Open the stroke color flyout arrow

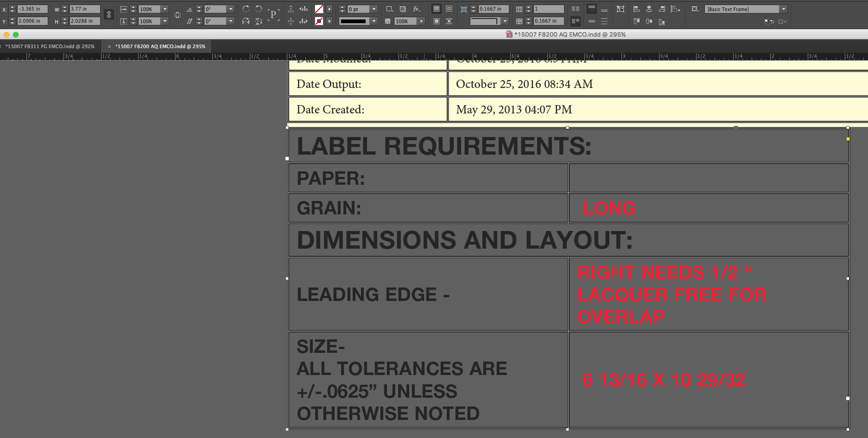pyautogui.click(x=329, y=21)
